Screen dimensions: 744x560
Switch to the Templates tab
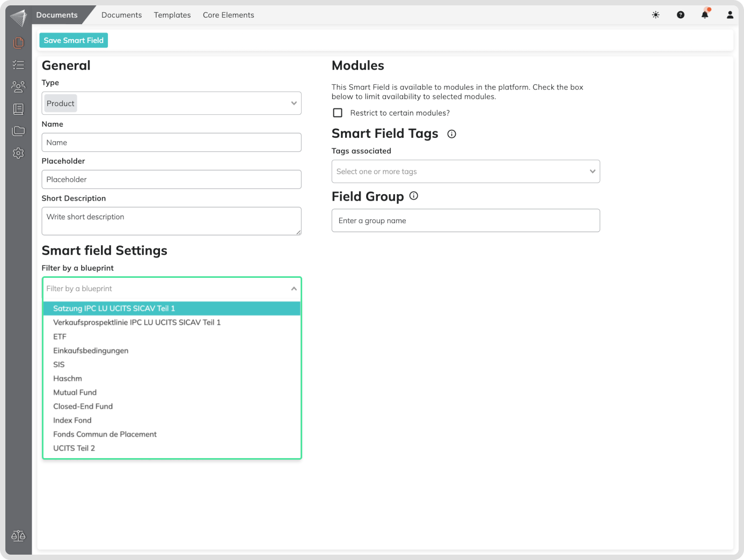tap(172, 15)
